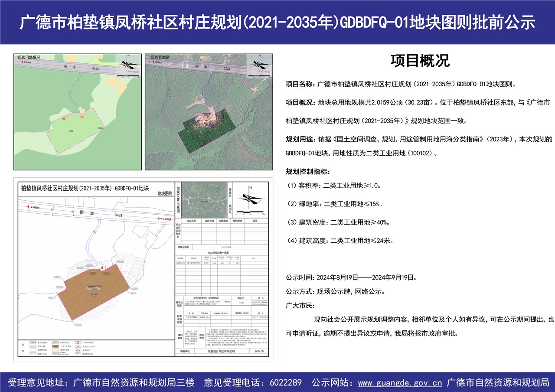Screen dimensions: 555x392
Task: Click the 现状用地概况 map thumbnail
Action: (x=78, y=112)
